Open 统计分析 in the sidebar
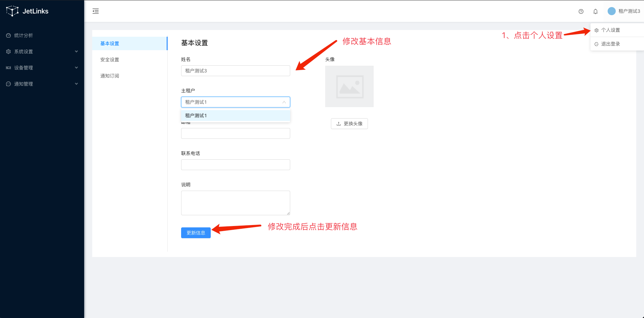Image resolution: width=644 pixels, height=318 pixels. (x=42, y=35)
